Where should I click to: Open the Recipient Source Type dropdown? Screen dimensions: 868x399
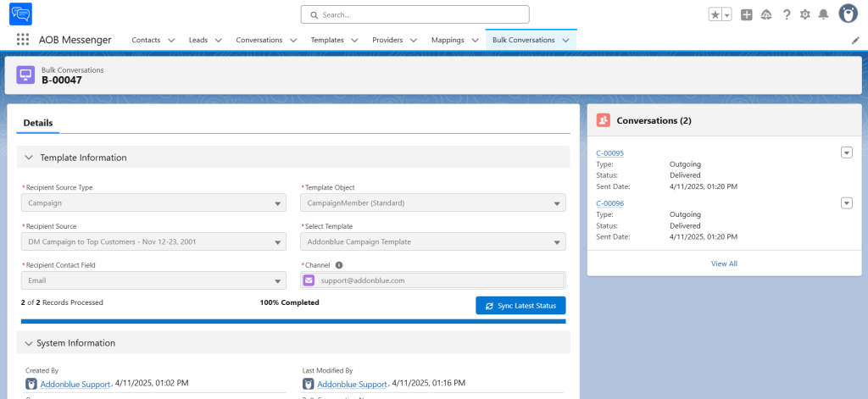(153, 203)
